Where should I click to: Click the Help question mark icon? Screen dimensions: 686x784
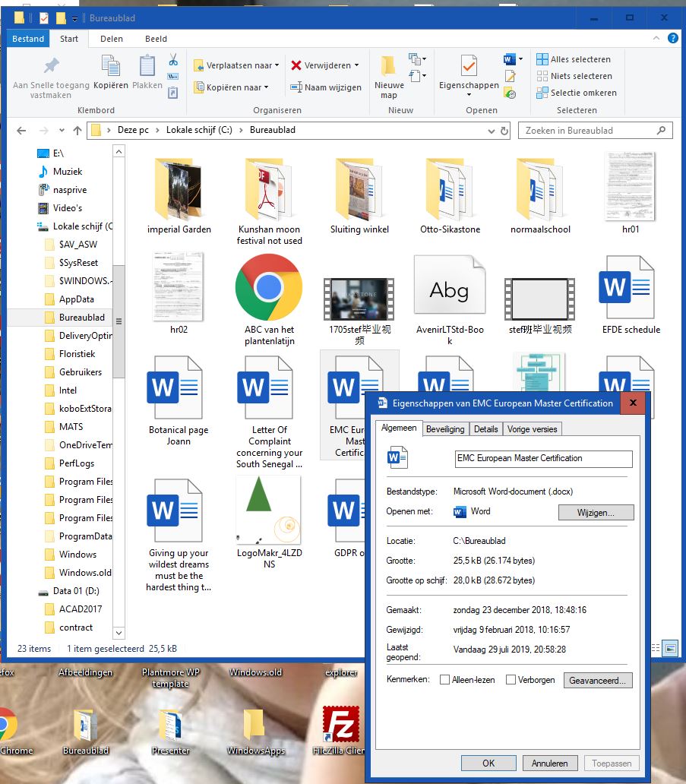(672, 39)
